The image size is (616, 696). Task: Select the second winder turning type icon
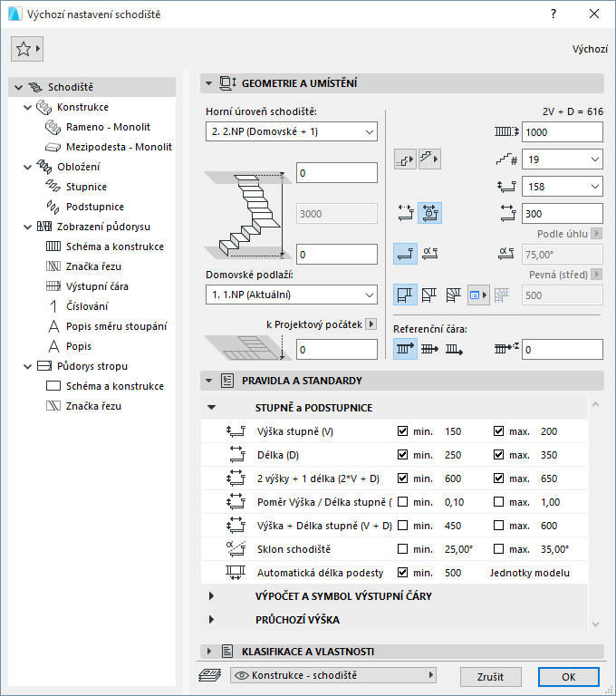tap(429, 295)
